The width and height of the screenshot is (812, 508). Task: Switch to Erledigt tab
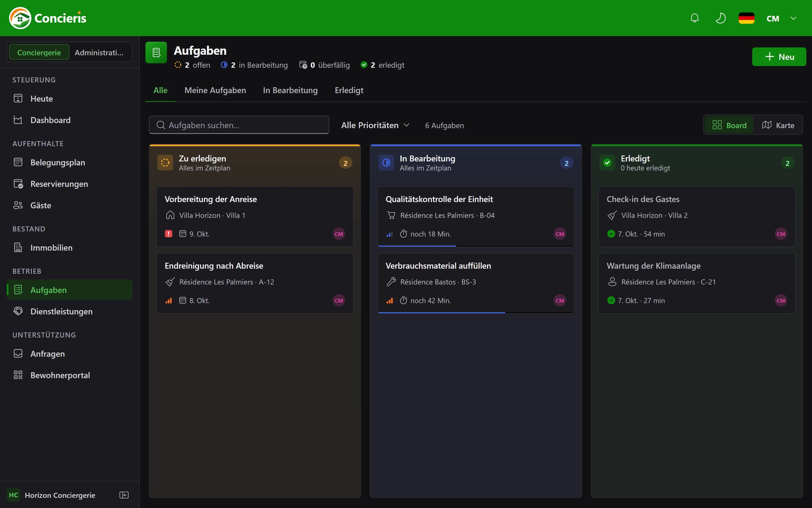coord(349,90)
